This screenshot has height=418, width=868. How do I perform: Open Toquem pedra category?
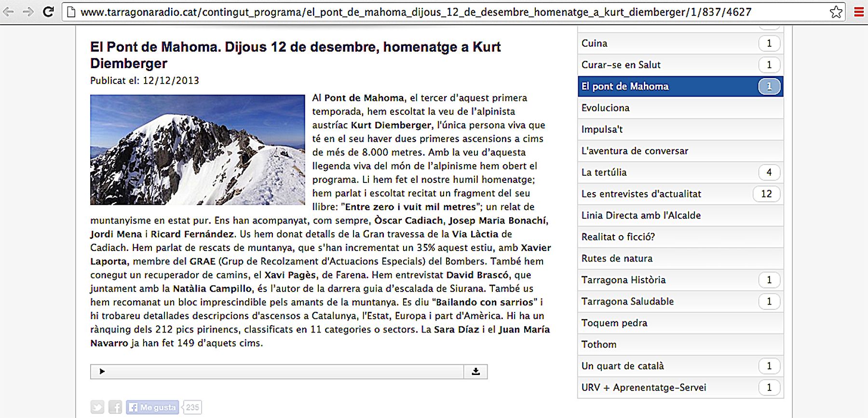(680, 323)
